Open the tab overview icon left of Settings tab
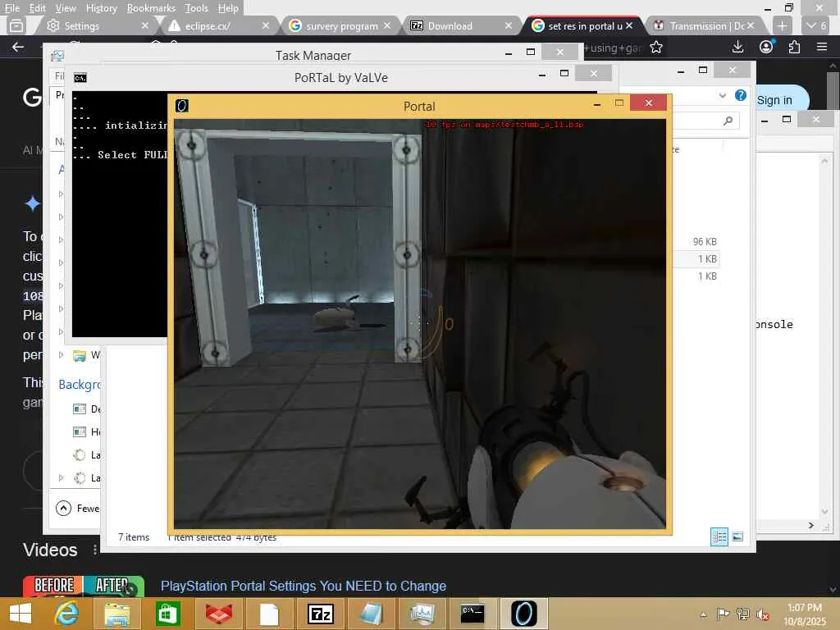 tap(16, 25)
